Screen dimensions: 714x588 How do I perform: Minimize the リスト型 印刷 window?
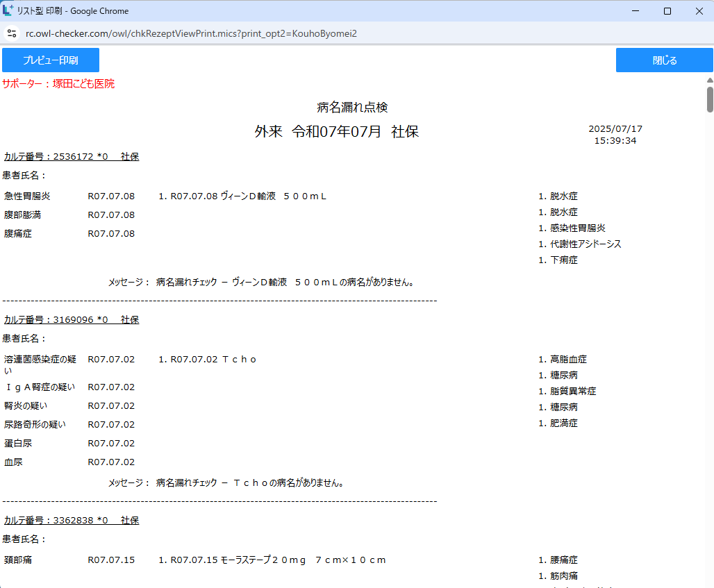pyautogui.click(x=635, y=11)
